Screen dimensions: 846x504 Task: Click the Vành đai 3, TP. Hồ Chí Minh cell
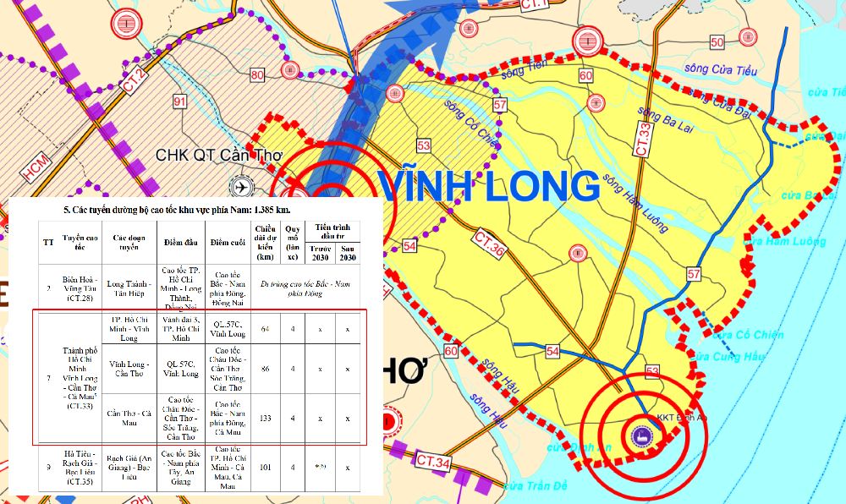[x=181, y=328]
